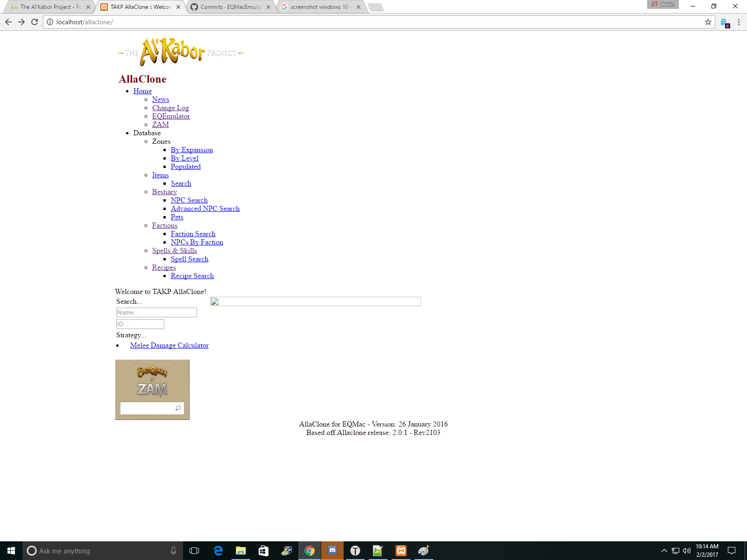The image size is (747, 560).
Task: Open the Change Log link
Action: (x=170, y=108)
